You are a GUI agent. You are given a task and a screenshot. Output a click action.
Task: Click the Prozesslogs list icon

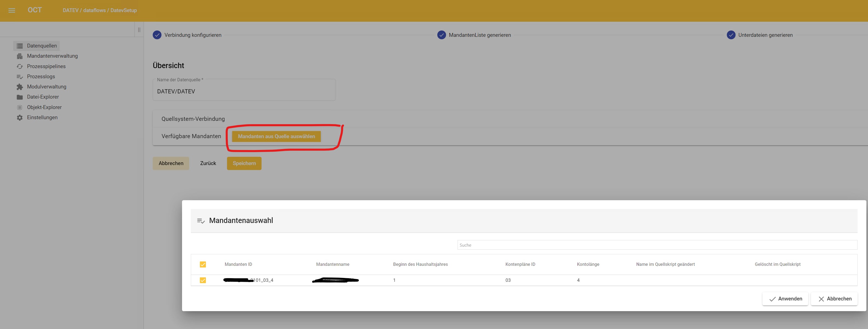pos(20,77)
